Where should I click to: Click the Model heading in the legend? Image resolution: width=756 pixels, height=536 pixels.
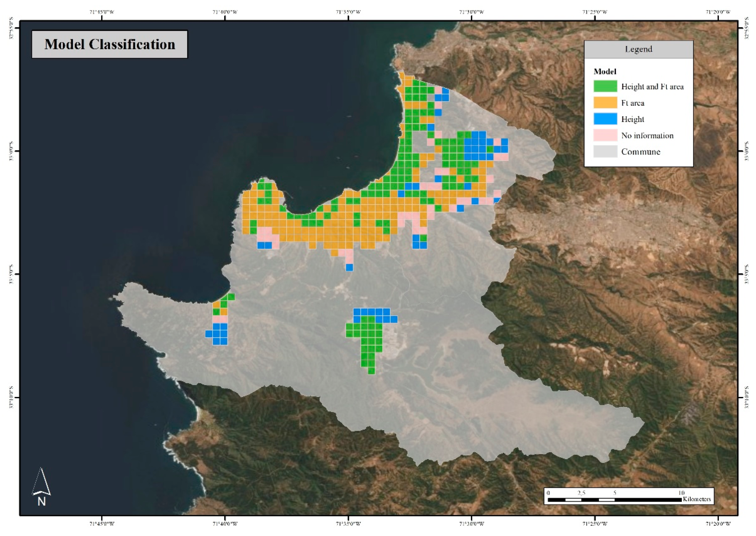pos(605,71)
